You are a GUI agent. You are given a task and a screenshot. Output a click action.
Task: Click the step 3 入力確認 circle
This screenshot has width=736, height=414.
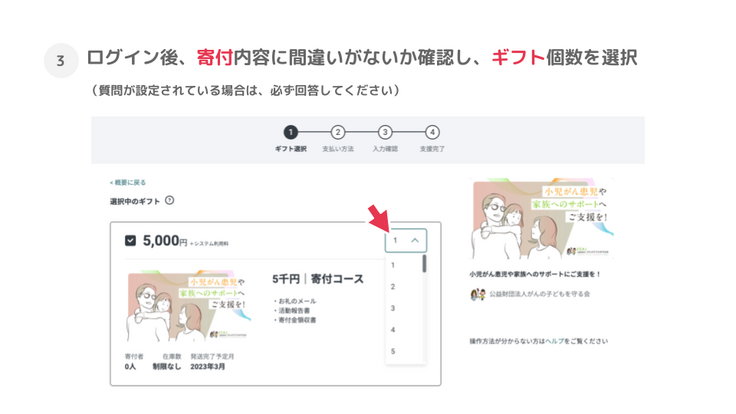coord(385,132)
